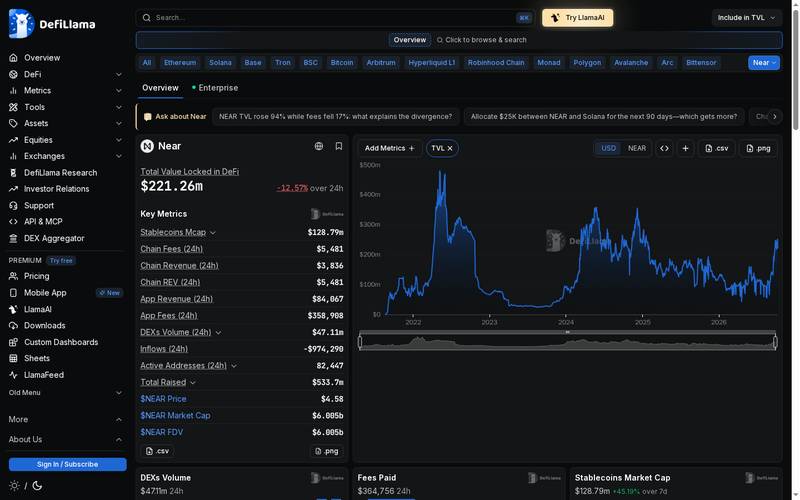Focus the Search input field

click(x=334, y=18)
